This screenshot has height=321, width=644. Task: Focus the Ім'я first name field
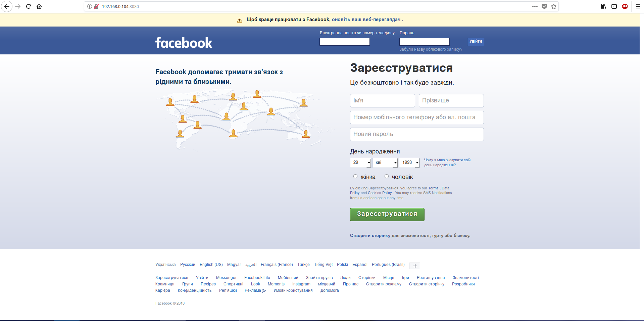click(383, 101)
